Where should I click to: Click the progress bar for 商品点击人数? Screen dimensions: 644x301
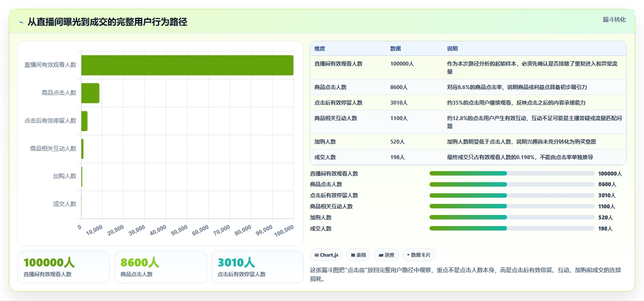(x=512, y=184)
